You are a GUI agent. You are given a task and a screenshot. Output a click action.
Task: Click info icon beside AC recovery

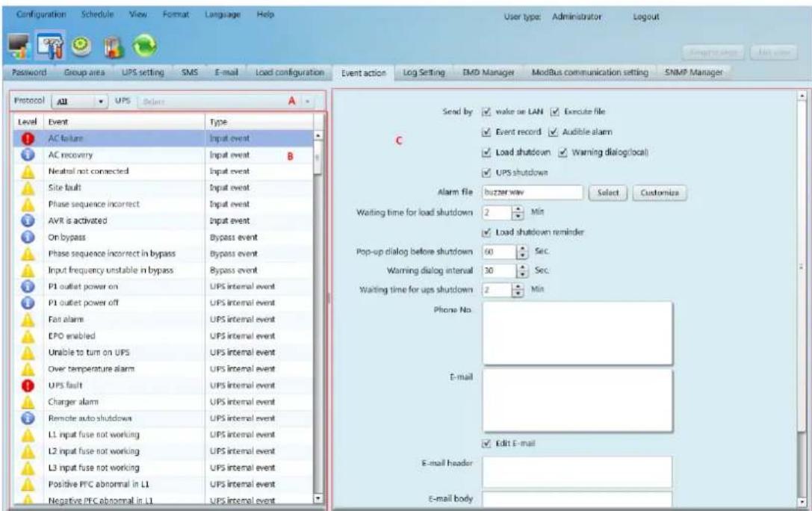[x=28, y=155]
